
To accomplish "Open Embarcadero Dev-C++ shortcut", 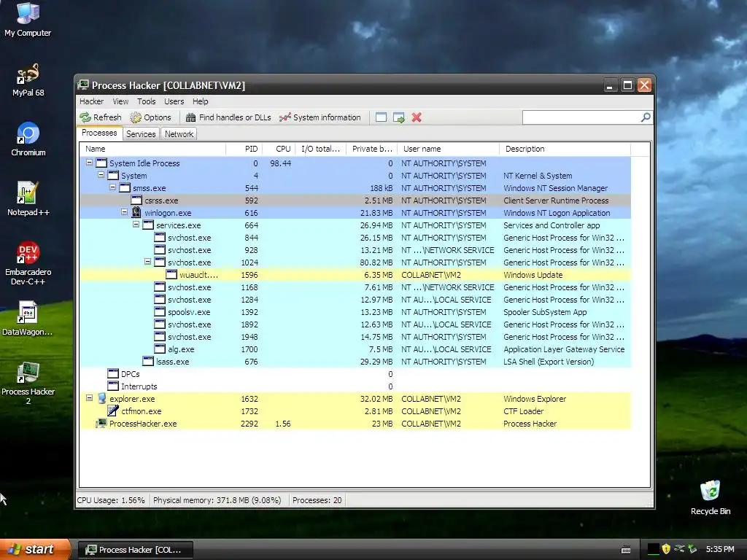I will (x=28, y=263).
